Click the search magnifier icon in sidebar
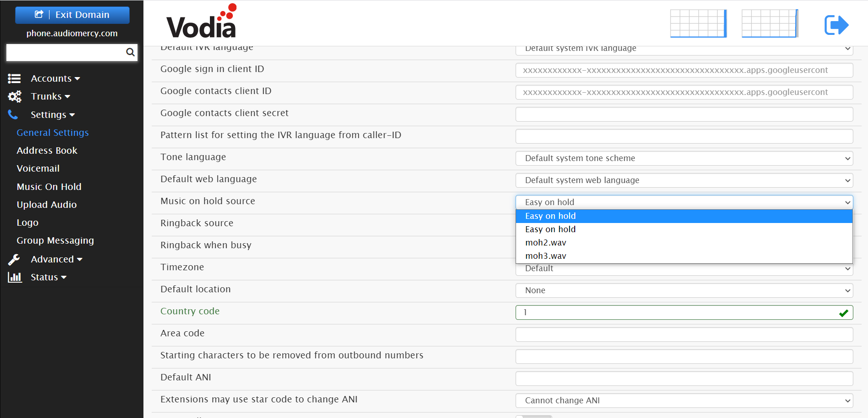This screenshot has width=868, height=418. tap(130, 52)
